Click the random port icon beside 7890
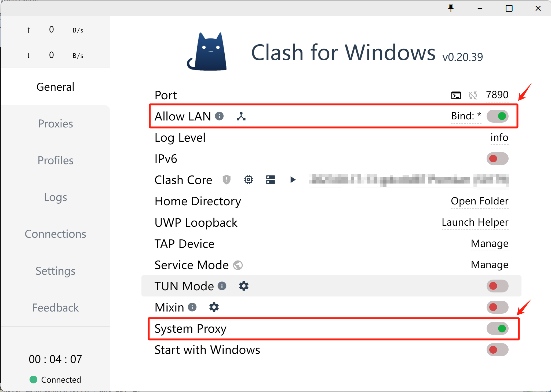The width and height of the screenshot is (551, 392). pos(473,95)
